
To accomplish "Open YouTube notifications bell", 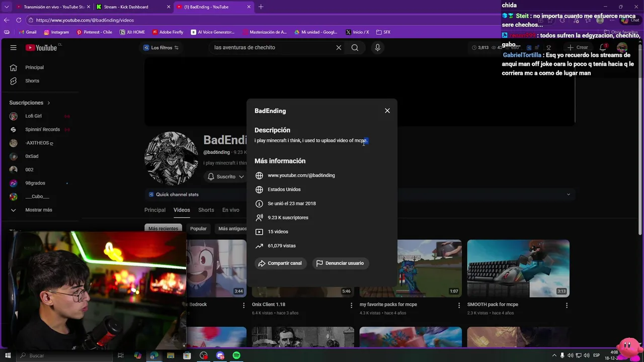I will click(x=603, y=47).
